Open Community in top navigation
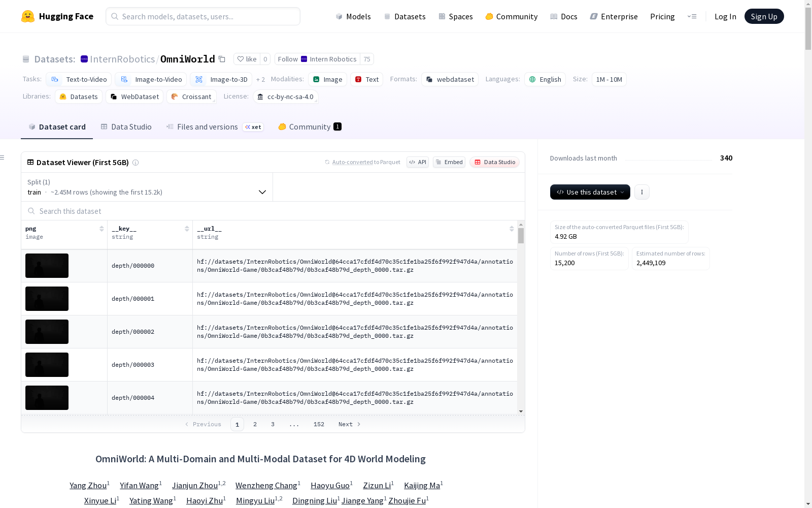The width and height of the screenshot is (812, 508). pos(512,16)
